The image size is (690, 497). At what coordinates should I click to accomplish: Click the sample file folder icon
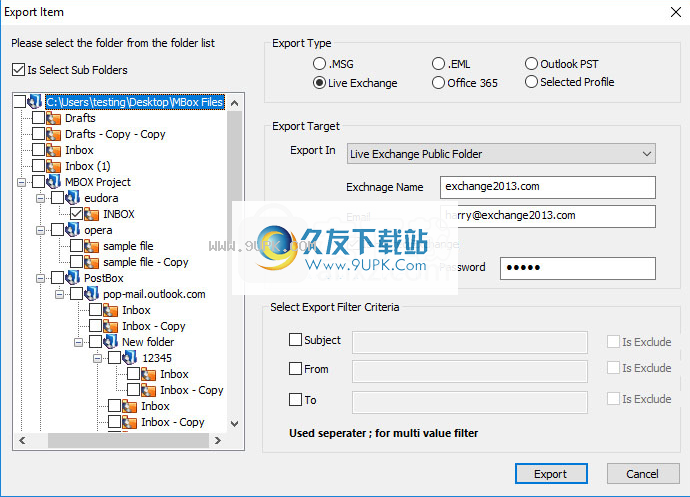coord(92,246)
